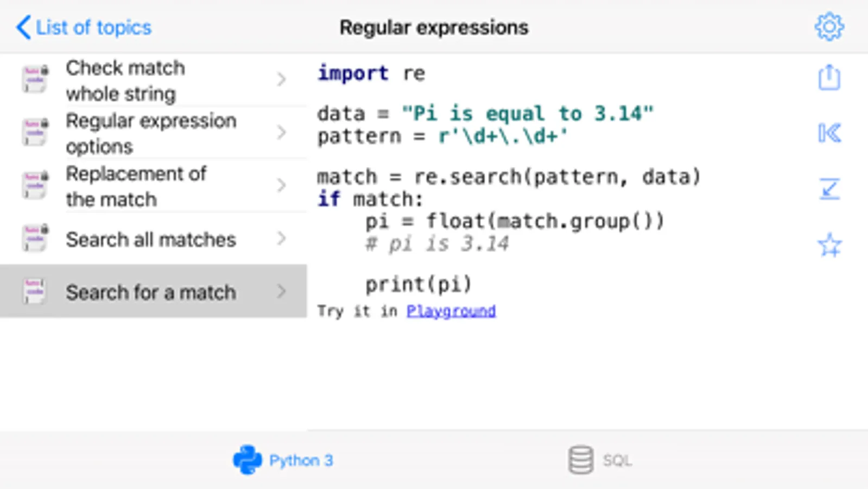Screen dimensions: 868x489
Task: Tap chevron beside Replacement of the match
Action: [x=281, y=185]
